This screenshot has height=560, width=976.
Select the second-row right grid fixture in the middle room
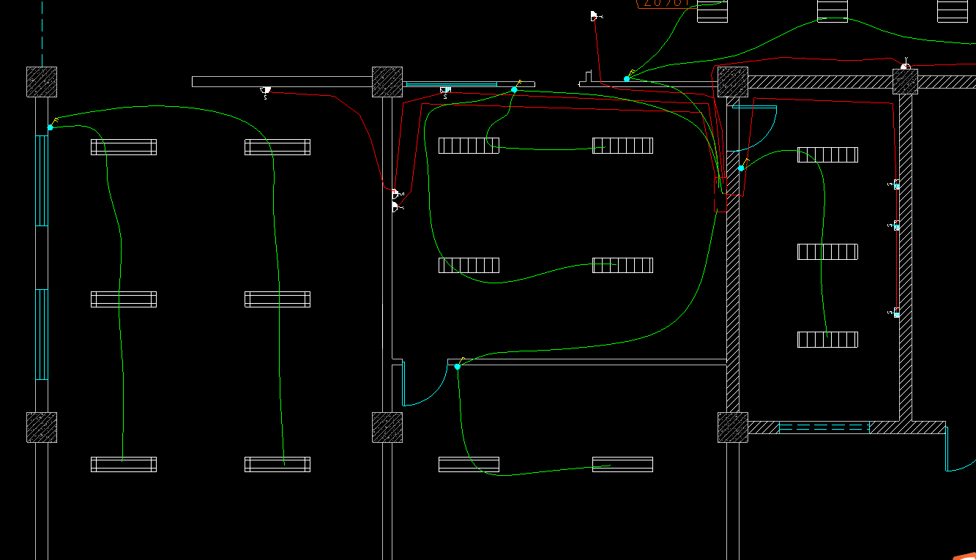pos(622,265)
